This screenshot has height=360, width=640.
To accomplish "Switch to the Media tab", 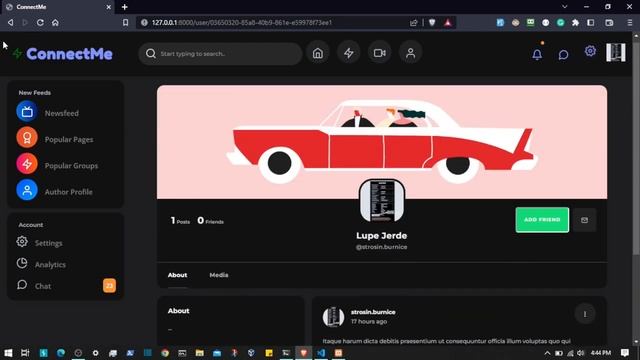I will point(219,275).
